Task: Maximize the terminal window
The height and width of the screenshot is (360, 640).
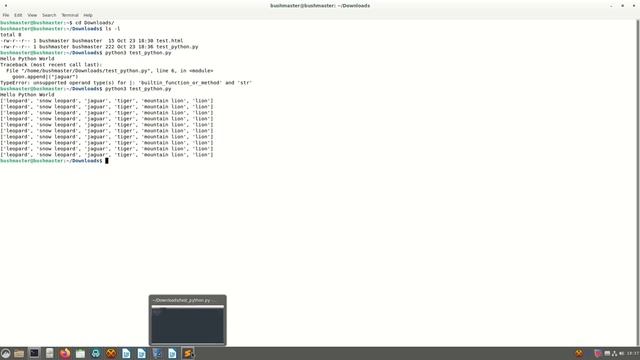Action: click(x=622, y=6)
